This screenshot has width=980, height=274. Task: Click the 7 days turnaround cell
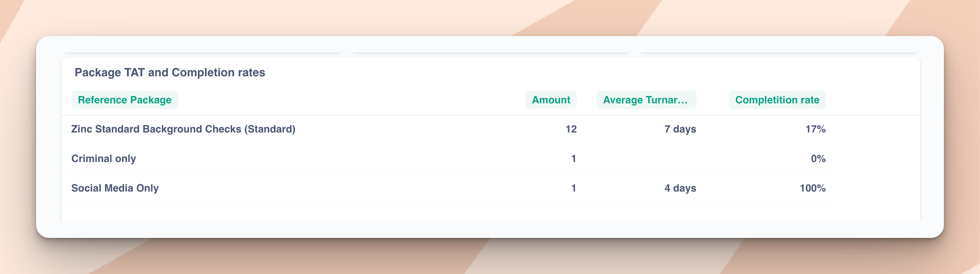tap(680, 129)
